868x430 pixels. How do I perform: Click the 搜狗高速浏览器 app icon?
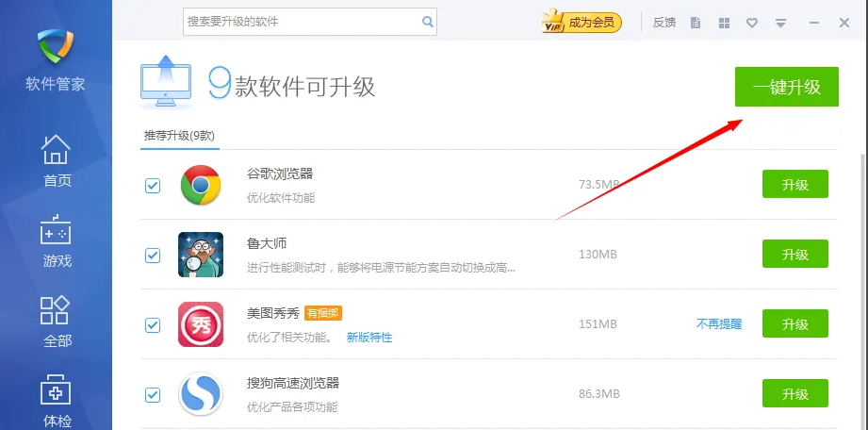click(x=201, y=394)
